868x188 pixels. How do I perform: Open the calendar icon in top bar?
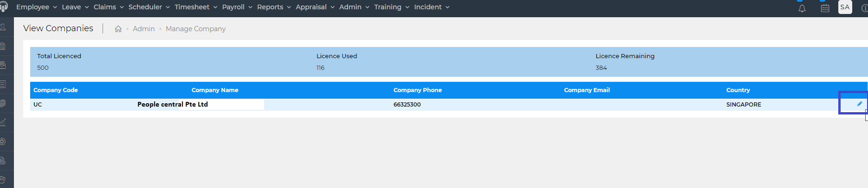coord(825,8)
